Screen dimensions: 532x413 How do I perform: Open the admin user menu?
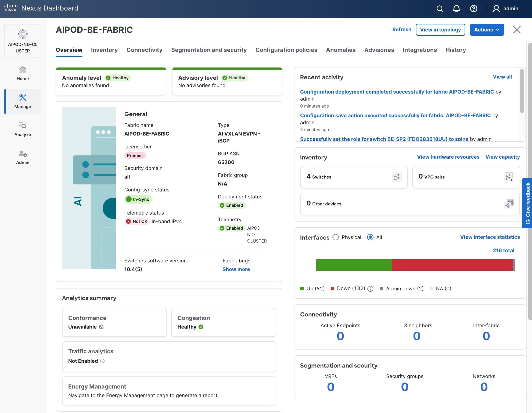tap(505, 9)
